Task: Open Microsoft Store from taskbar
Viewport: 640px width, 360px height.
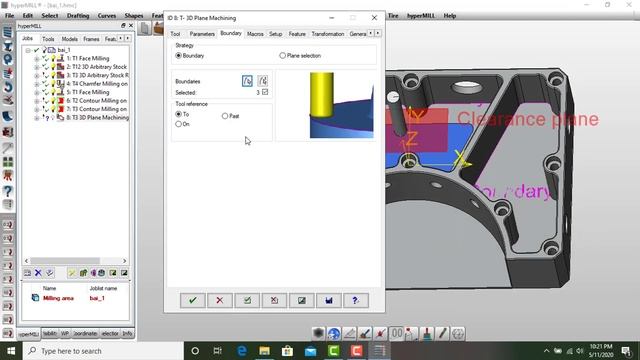Action: coord(287,351)
